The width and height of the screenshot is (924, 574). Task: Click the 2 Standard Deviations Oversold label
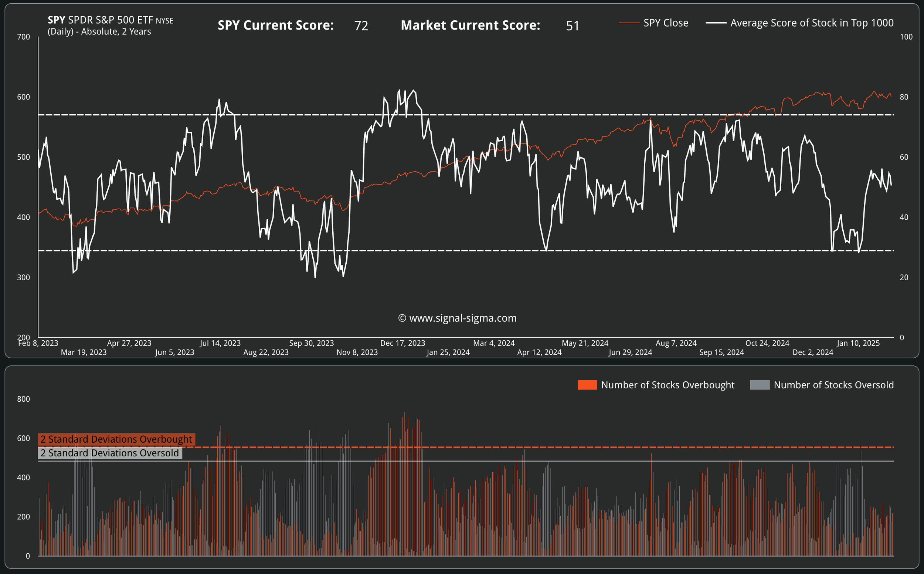pyautogui.click(x=110, y=453)
